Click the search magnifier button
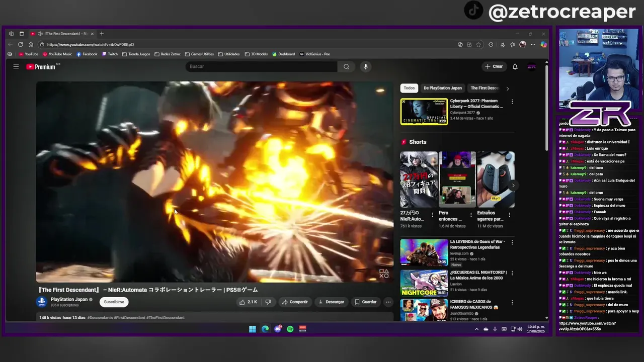This screenshot has height=362, width=644. [x=346, y=66]
